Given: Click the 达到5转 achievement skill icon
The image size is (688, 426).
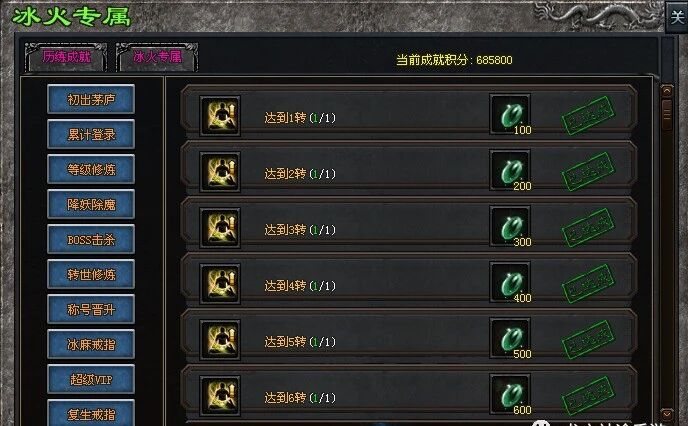Looking at the screenshot, I should [x=220, y=340].
